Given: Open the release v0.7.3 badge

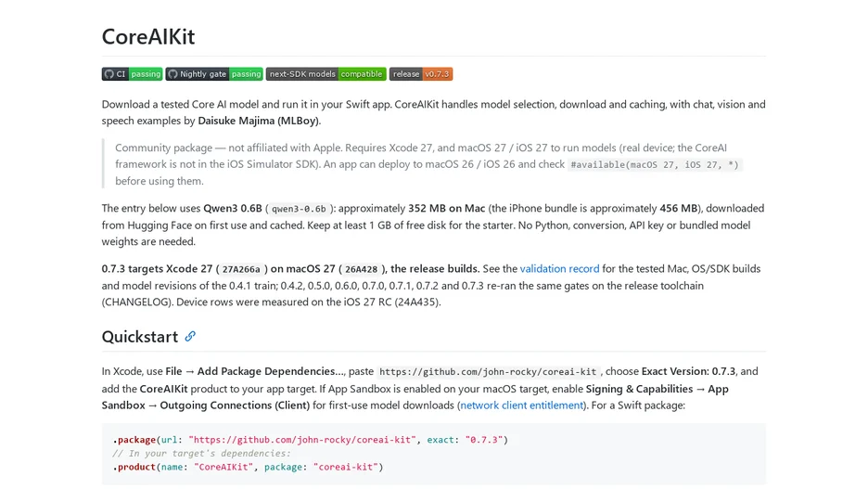Looking at the screenshot, I should (x=421, y=74).
